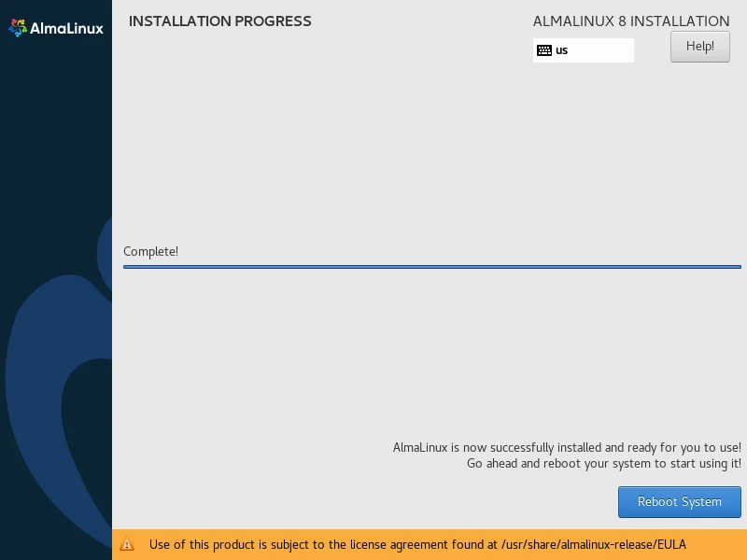Viewport: 747px width, 560px height.
Task: Click 'AlmaLinux is now successfully installed' message
Action: [567, 448]
